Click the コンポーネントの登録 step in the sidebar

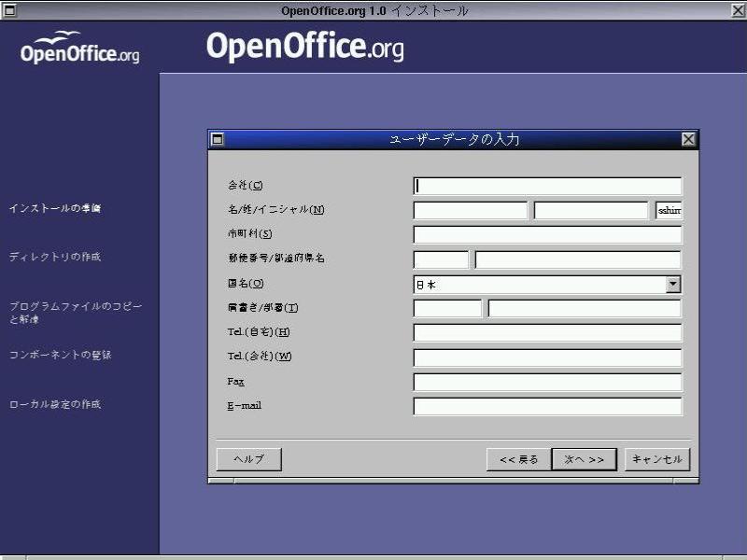(60, 355)
